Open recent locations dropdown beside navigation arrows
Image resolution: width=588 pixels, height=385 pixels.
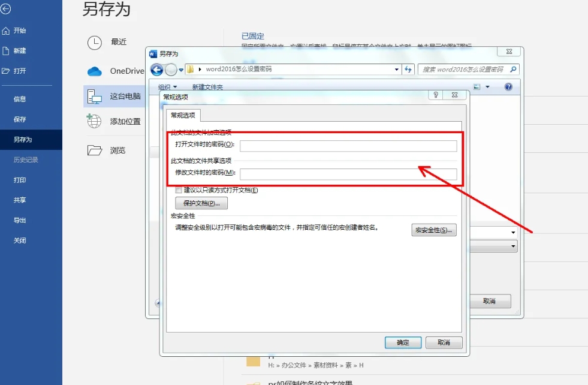coord(181,70)
